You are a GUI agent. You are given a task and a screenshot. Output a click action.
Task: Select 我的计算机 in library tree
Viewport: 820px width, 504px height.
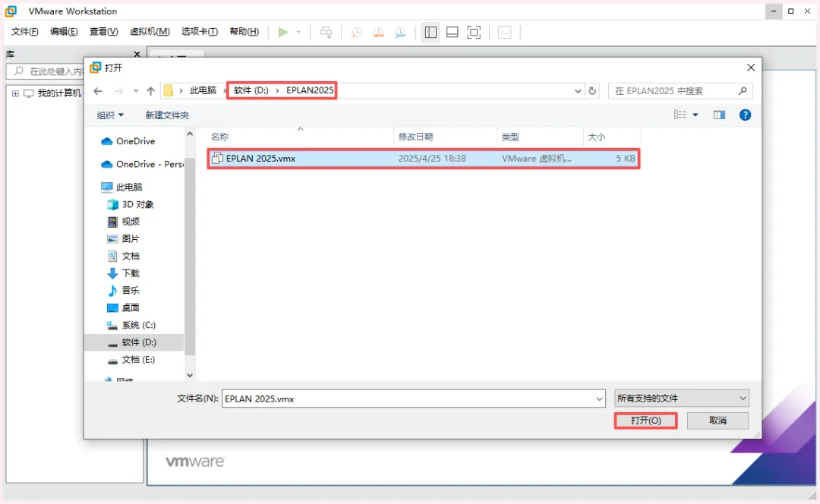59,93
